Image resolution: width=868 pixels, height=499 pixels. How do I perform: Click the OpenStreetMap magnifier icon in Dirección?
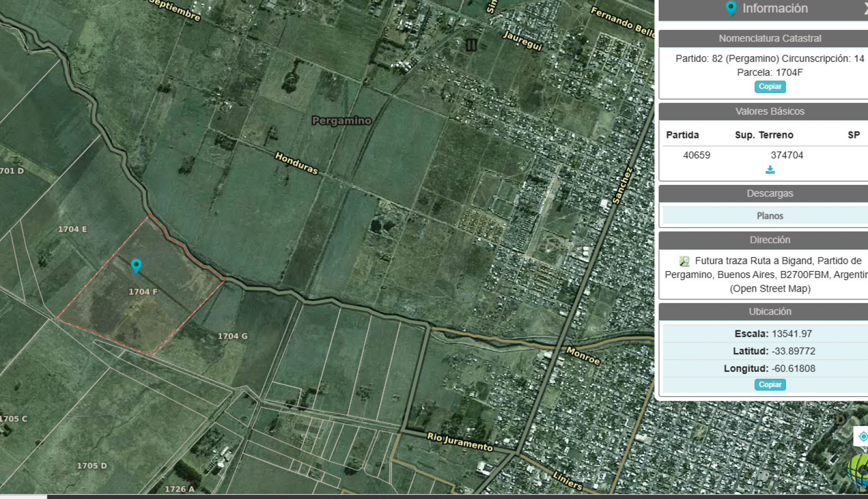[x=684, y=261]
